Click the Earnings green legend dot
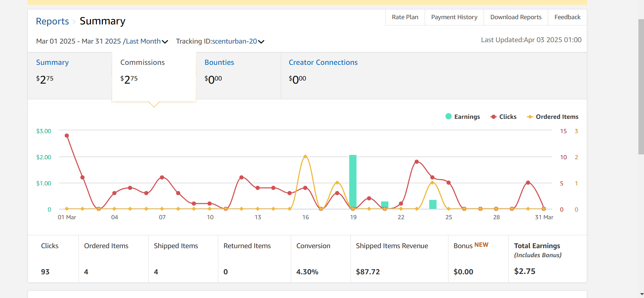644x298 pixels. point(448,116)
